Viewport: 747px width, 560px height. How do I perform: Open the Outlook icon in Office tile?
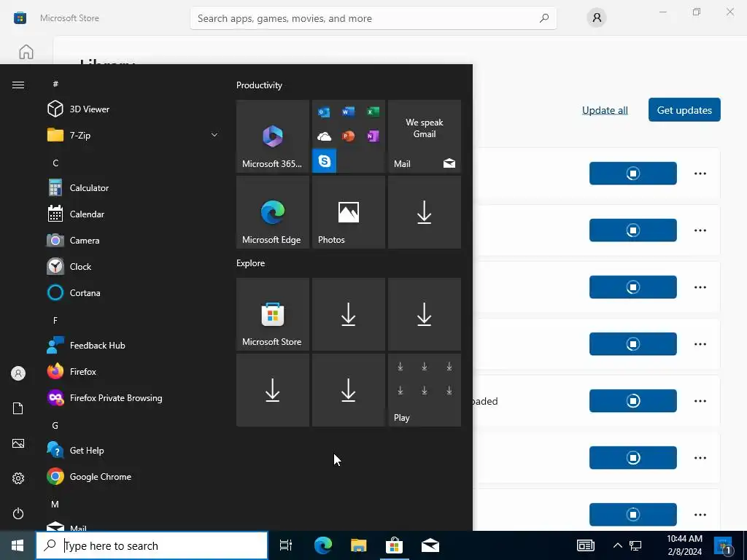pyautogui.click(x=324, y=112)
